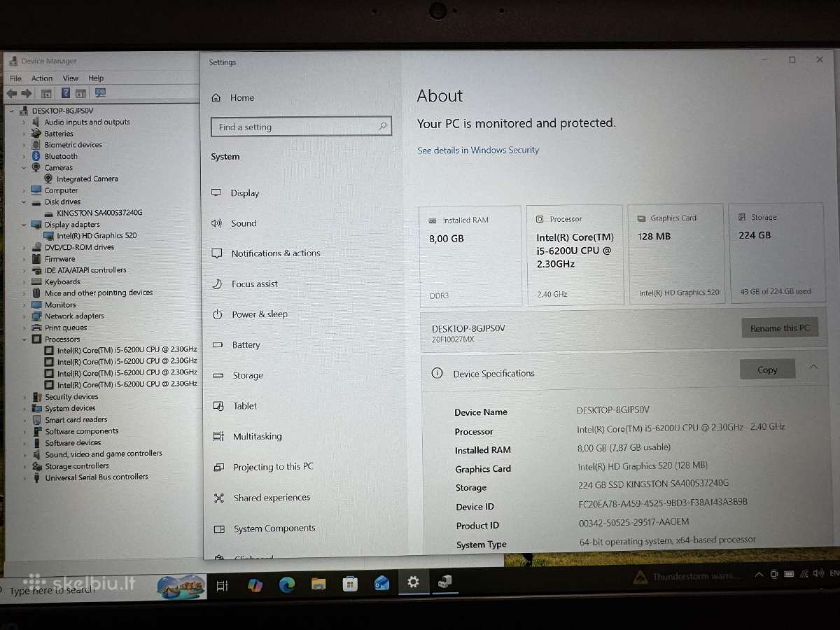
Task: Select Intel(R) HD Graphics 520 adapter
Action: point(97,236)
